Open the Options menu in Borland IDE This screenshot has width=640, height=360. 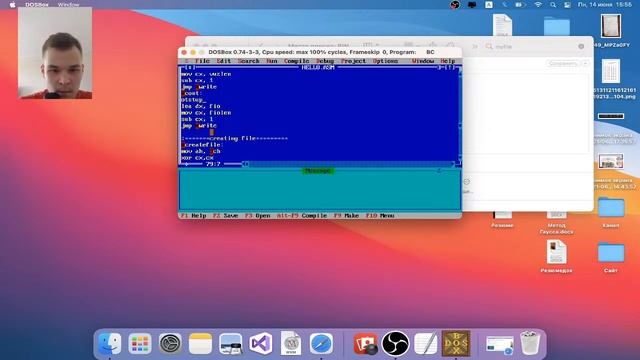(385, 61)
